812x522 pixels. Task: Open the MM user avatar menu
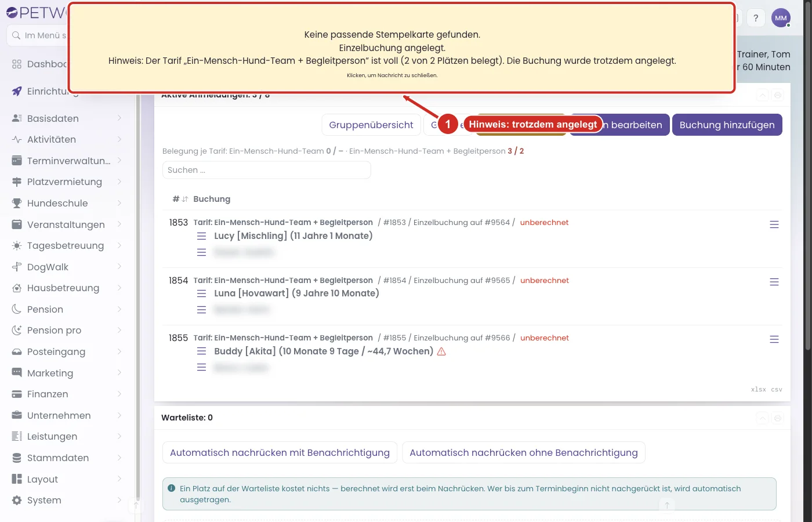781,18
